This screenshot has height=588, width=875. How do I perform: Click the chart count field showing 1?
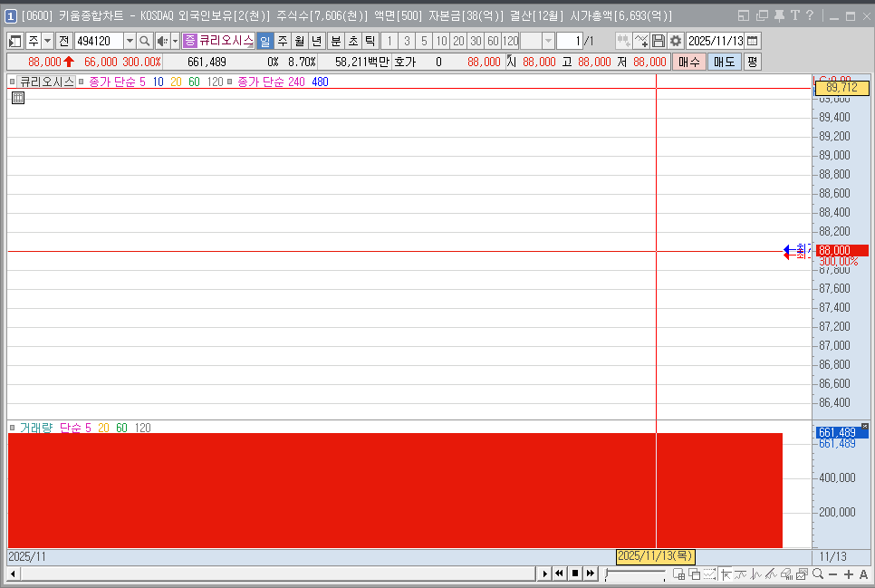tap(569, 41)
